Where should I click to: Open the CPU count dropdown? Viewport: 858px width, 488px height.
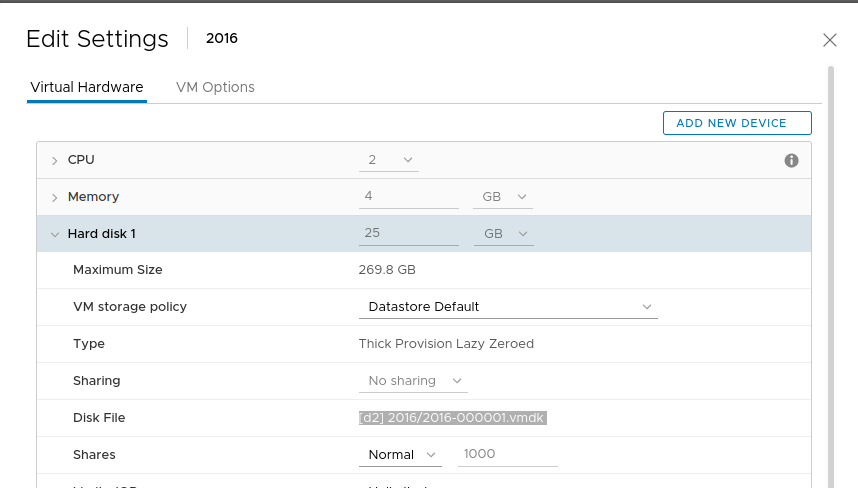pyautogui.click(x=389, y=160)
